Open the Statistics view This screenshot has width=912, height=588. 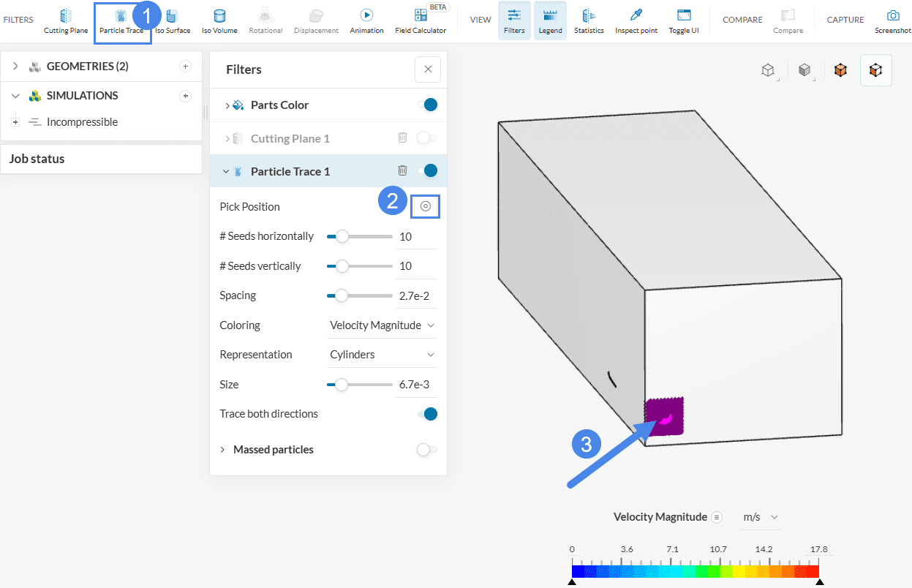click(589, 20)
